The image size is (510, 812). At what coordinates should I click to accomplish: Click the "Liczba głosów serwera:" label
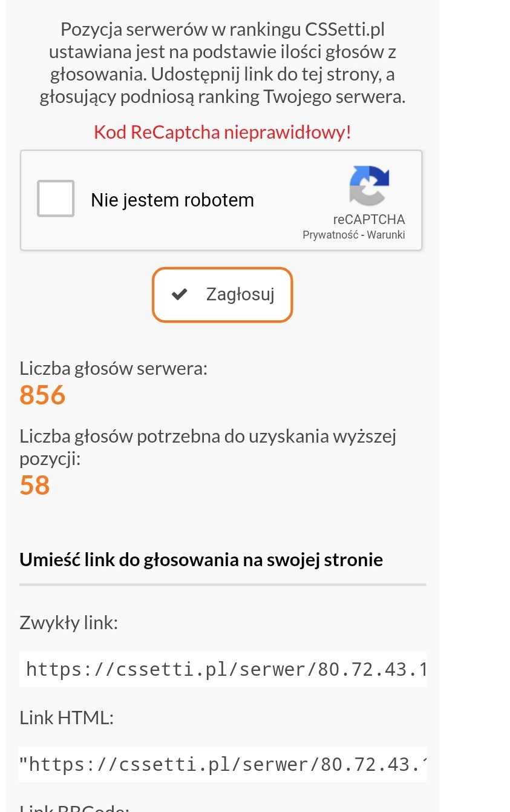[x=113, y=368]
